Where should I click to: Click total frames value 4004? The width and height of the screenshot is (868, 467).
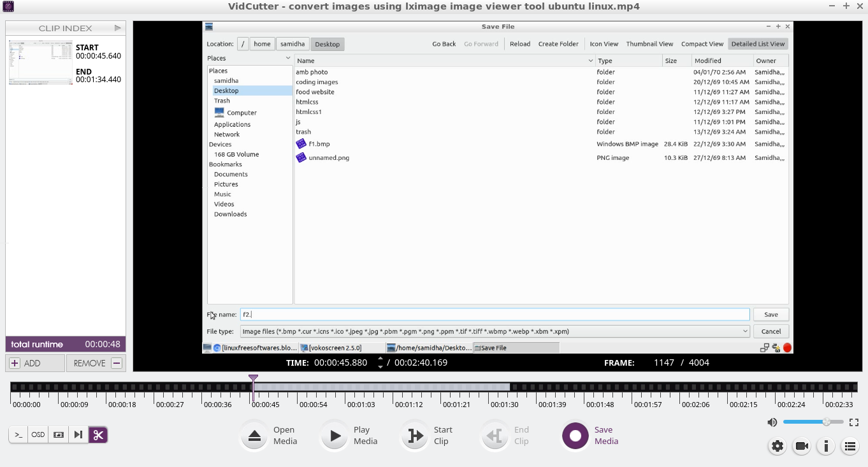(699, 363)
